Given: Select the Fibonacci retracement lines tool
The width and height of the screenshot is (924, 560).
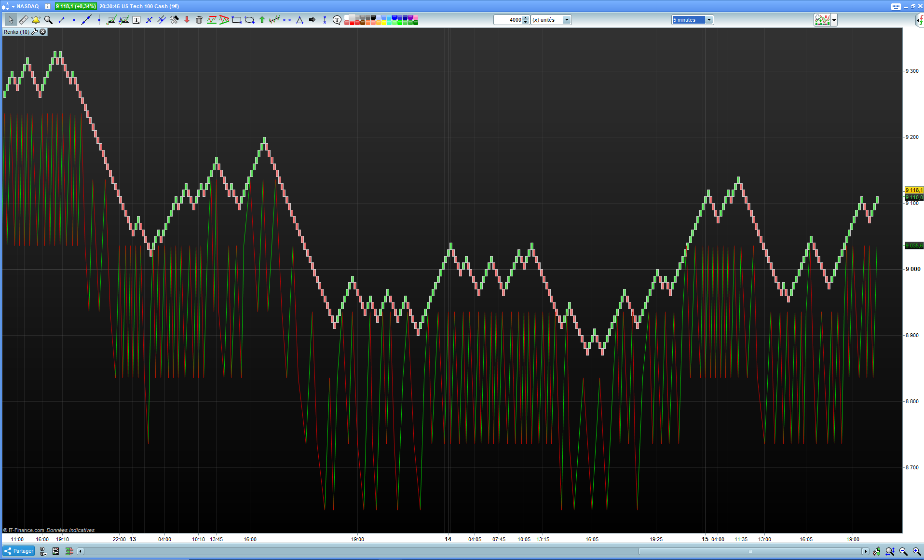Looking at the screenshot, I should pos(111,20).
